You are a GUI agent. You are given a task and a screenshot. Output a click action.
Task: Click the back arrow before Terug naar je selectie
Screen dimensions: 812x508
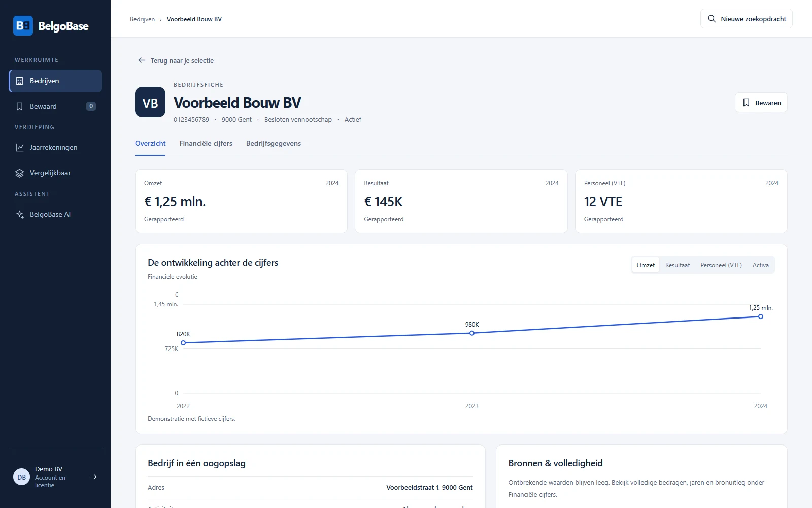click(x=142, y=60)
